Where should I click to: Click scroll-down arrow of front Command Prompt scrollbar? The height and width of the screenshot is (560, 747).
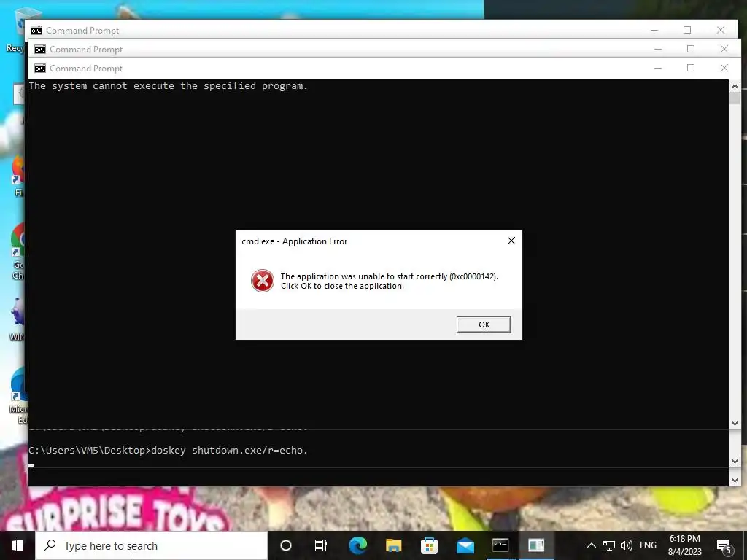click(735, 424)
